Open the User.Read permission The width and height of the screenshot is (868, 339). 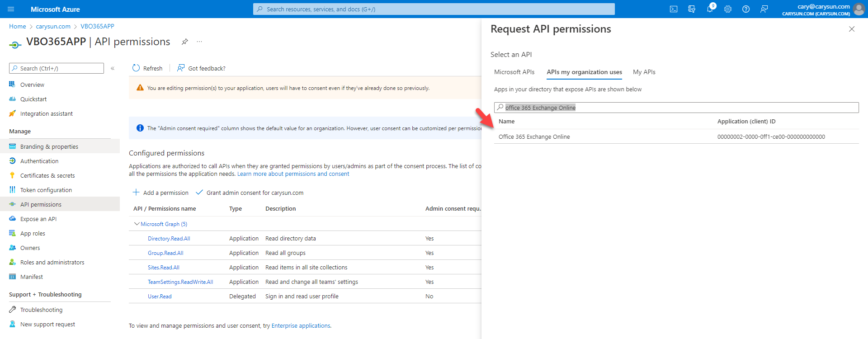click(160, 296)
